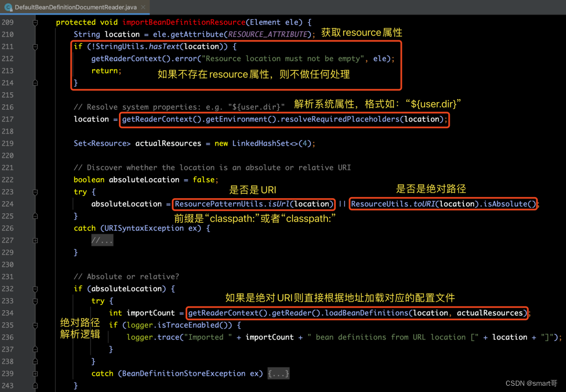This screenshot has width=566, height=392.
Task: Click the fold end marker at line 243
Action: point(36,386)
